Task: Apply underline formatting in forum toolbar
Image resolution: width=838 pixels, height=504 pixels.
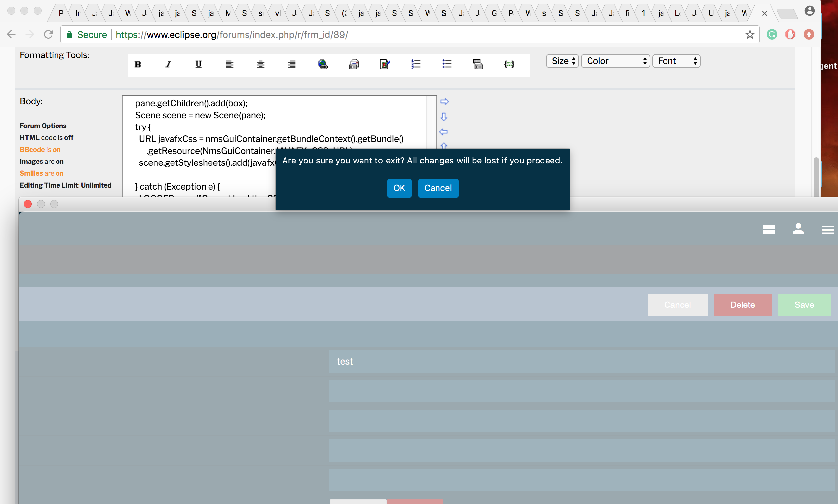Action: coord(199,64)
